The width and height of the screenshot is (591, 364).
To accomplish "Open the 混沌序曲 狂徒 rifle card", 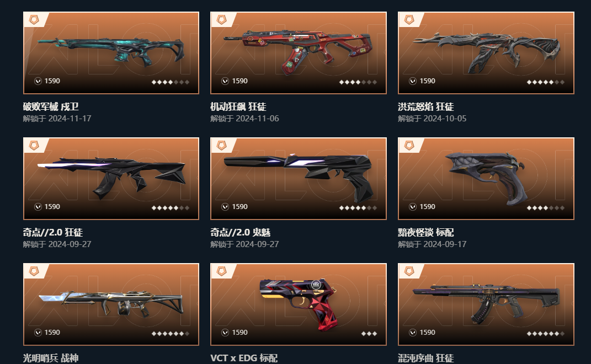I will click(486, 304).
